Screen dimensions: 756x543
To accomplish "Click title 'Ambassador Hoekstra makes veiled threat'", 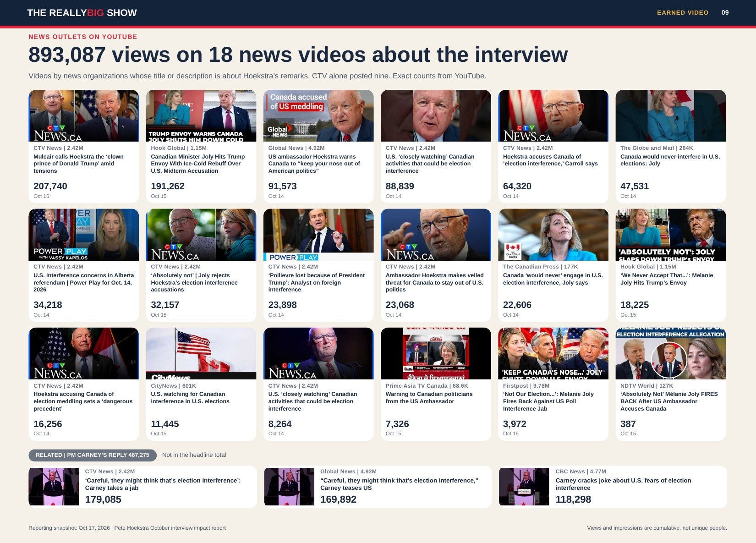I will [x=434, y=282].
